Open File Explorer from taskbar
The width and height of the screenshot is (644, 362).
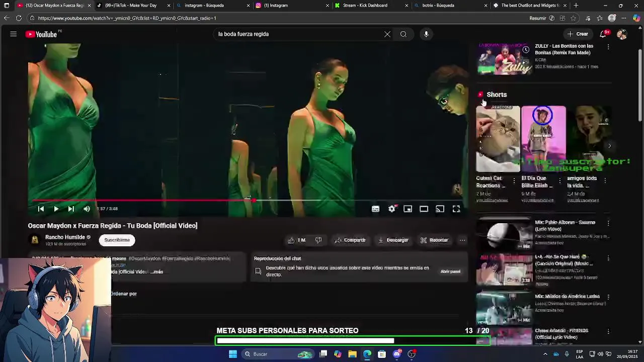352,354
